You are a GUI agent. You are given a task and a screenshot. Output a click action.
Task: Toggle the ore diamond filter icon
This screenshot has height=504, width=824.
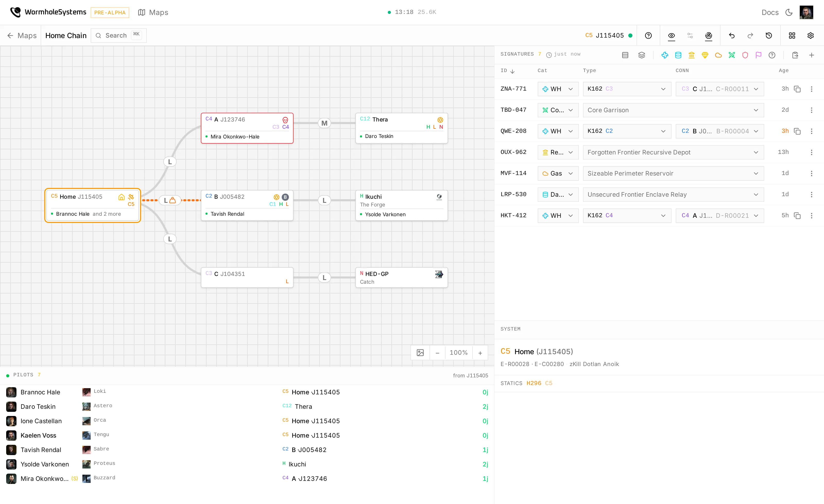705,55
